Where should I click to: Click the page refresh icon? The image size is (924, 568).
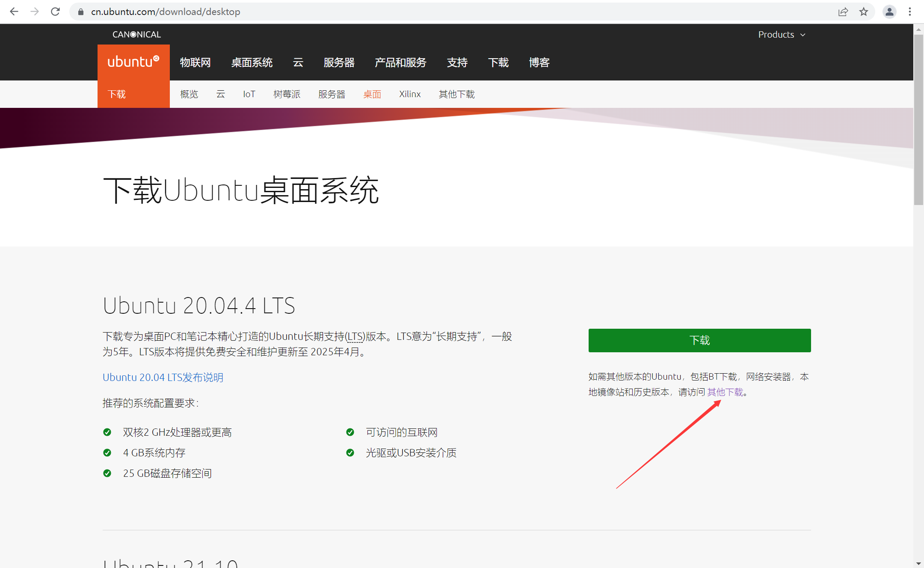tap(55, 12)
